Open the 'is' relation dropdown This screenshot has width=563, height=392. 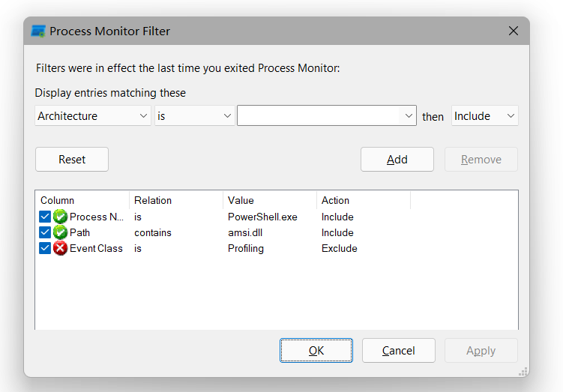pos(195,115)
